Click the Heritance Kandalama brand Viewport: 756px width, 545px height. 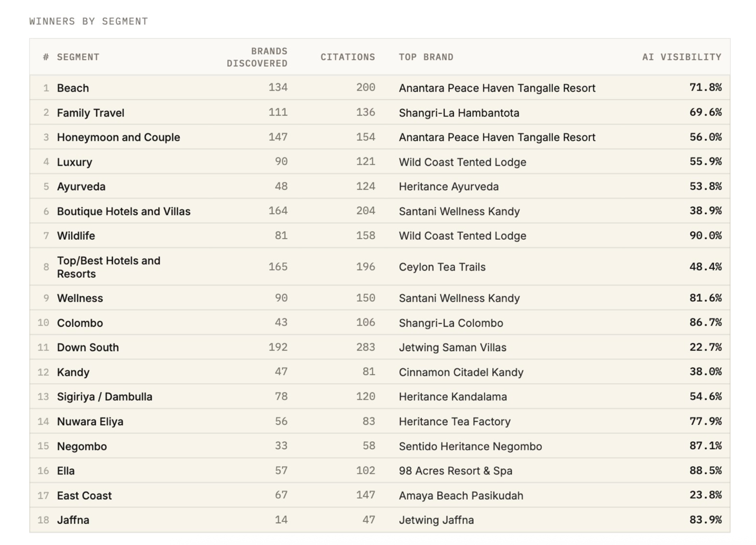[453, 396]
